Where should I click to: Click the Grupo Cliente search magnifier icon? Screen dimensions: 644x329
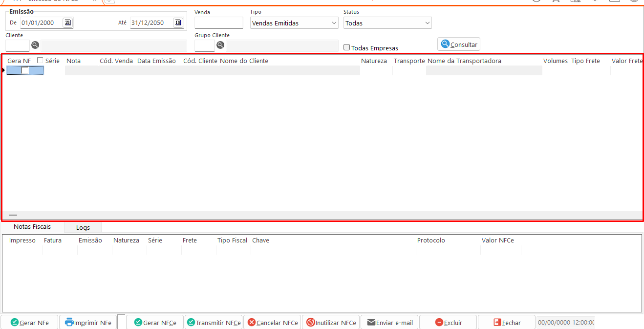point(220,45)
